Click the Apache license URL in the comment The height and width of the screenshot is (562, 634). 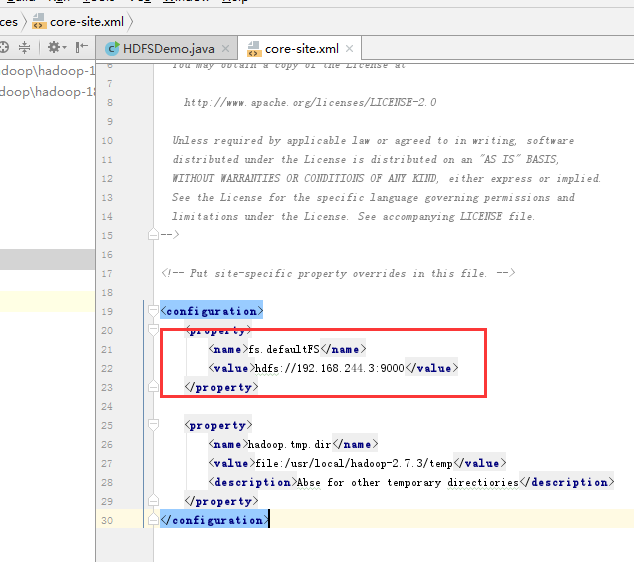coord(309,102)
